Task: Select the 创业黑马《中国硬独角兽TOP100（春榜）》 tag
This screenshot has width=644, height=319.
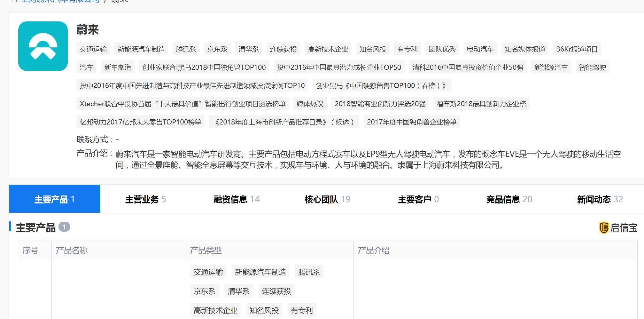Action: tap(382, 85)
